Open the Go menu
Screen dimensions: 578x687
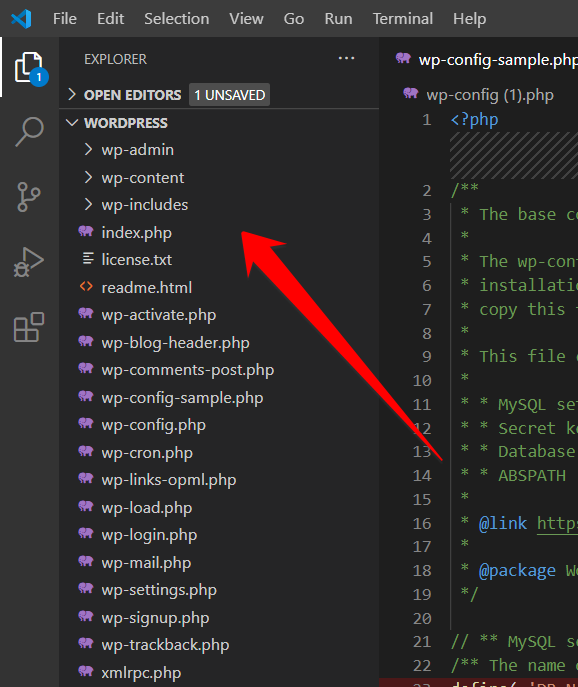294,19
